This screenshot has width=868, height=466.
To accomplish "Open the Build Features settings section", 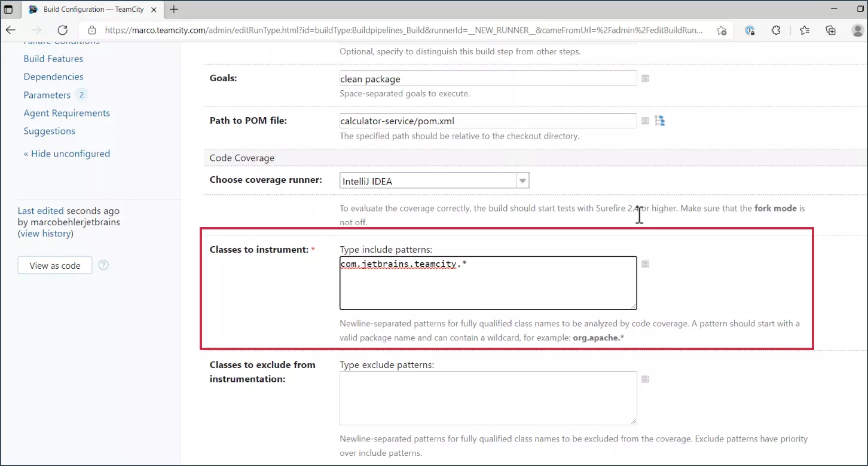I will tap(53, 59).
